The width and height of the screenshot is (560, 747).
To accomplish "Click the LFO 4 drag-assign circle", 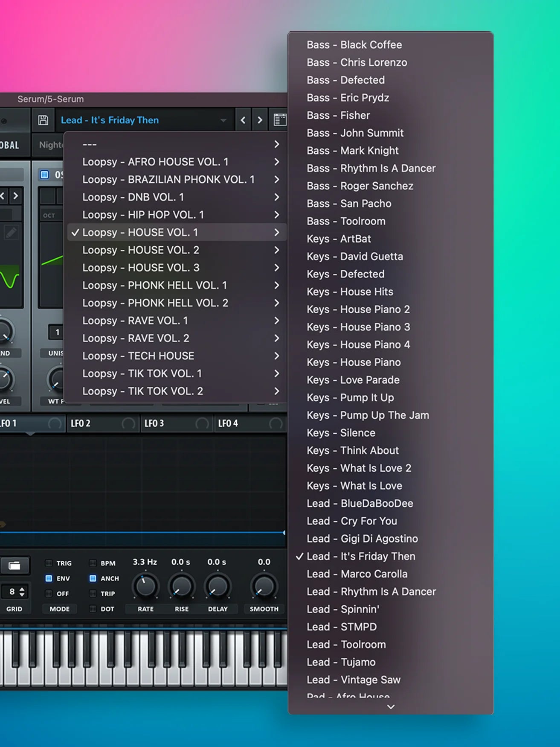I will coord(276,423).
